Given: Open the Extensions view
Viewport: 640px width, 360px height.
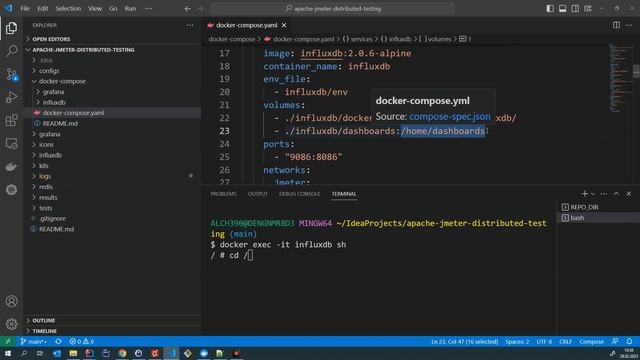Looking at the screenshot, I should click(11, 120).
